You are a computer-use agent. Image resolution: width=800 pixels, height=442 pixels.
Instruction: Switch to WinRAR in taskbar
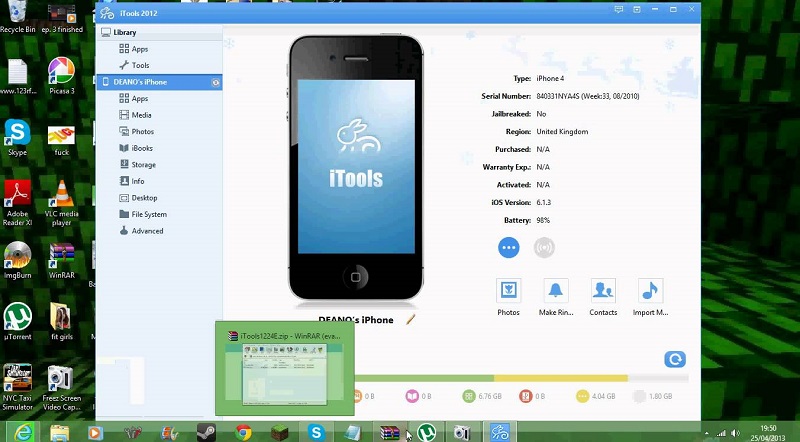click(390, 432)
